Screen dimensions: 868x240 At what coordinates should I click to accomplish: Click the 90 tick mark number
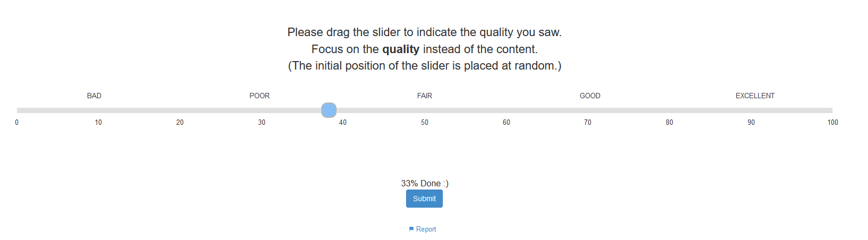751,123
